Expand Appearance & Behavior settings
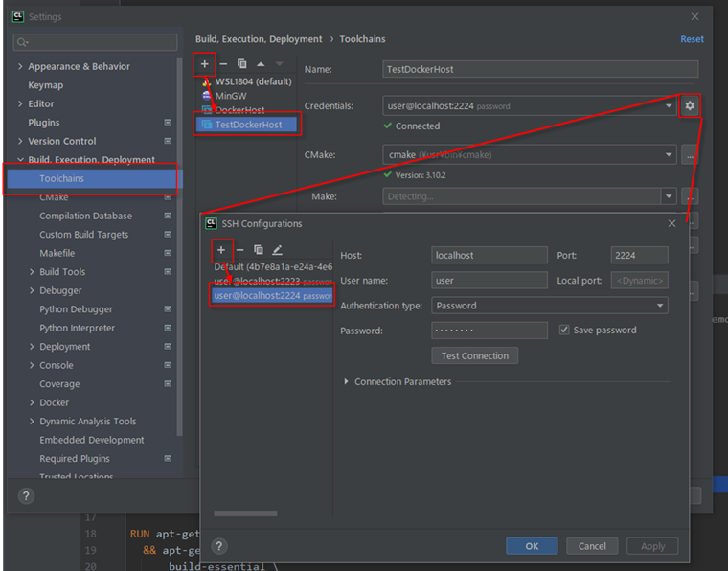728x571 pixels. click(x=20, y=66)
